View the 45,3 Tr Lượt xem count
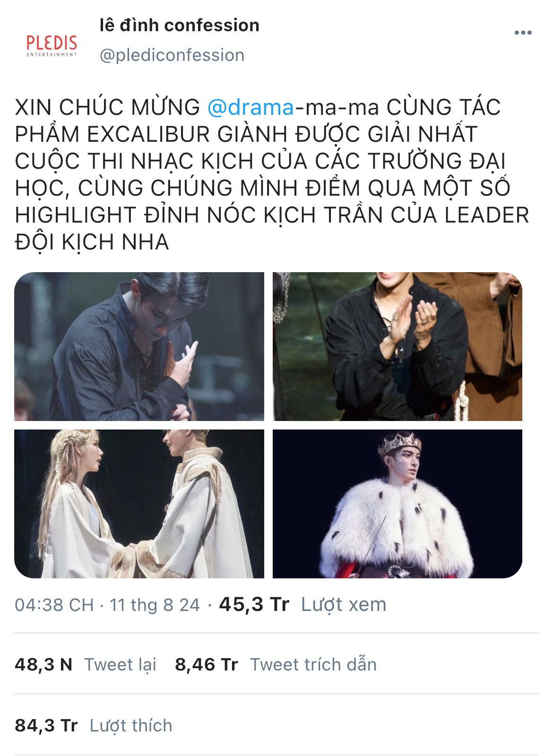 302,604
